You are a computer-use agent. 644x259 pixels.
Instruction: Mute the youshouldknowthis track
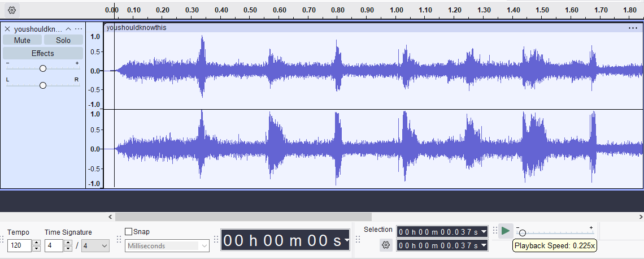22,40
